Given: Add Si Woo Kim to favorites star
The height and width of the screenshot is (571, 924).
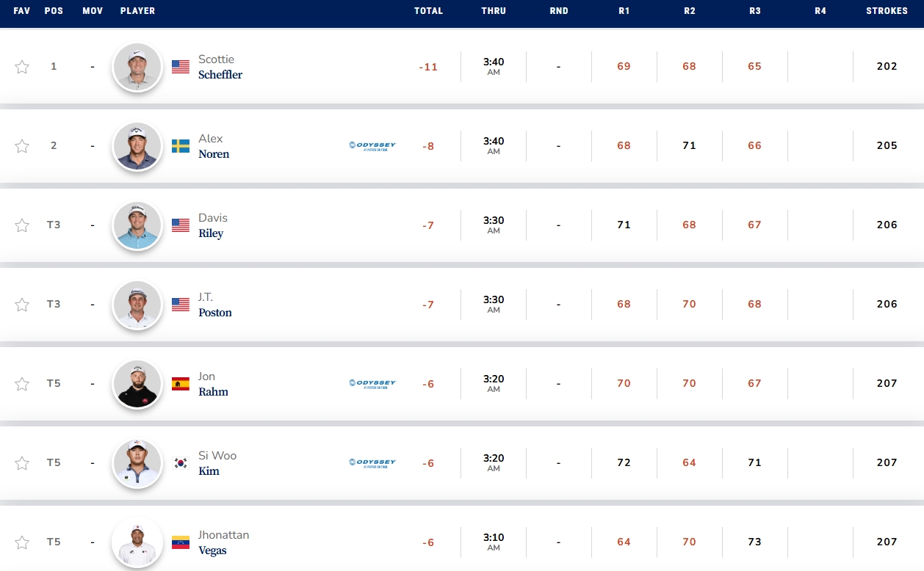Looking at the screenshot, I should click(x=22, y=463).
